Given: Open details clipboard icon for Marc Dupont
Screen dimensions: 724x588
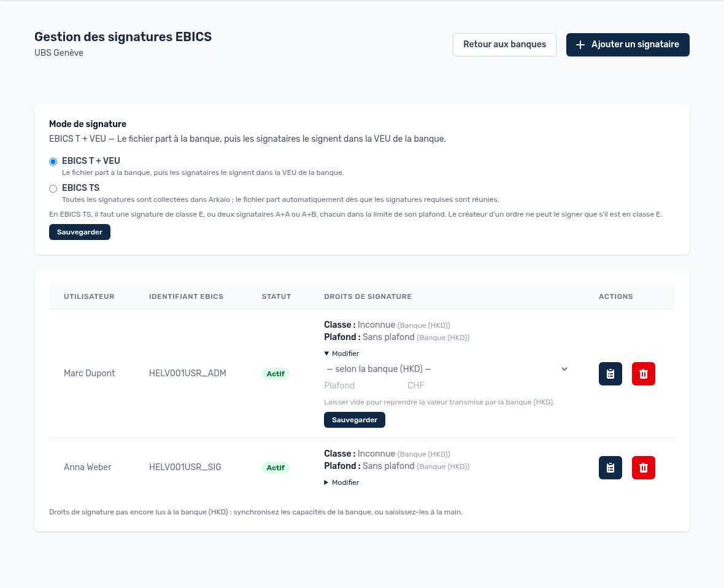Looking at the screenshot, I should [610, 374].
